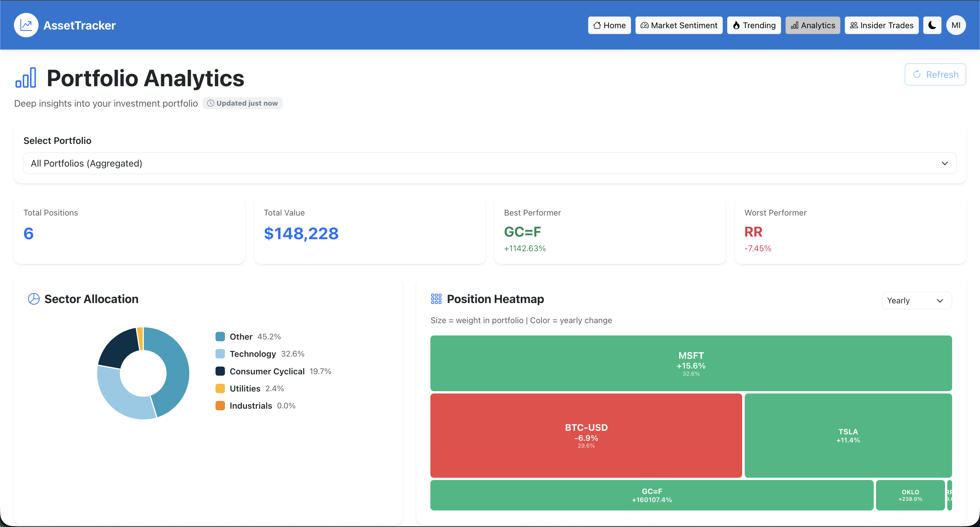The height and width of the screenshot is (527, 980).
Task: Open the Yearly timeframe dropdown
Action: [916, 300]
